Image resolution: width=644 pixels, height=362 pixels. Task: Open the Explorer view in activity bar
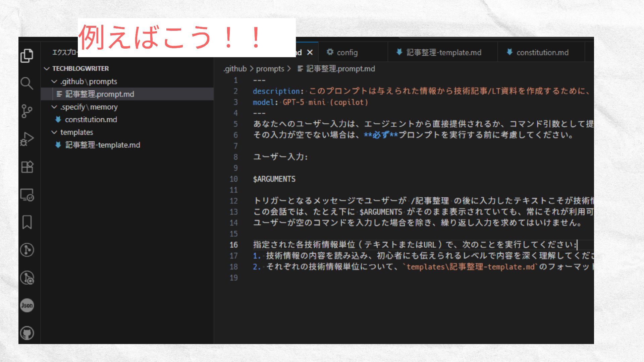coord(27,56)
